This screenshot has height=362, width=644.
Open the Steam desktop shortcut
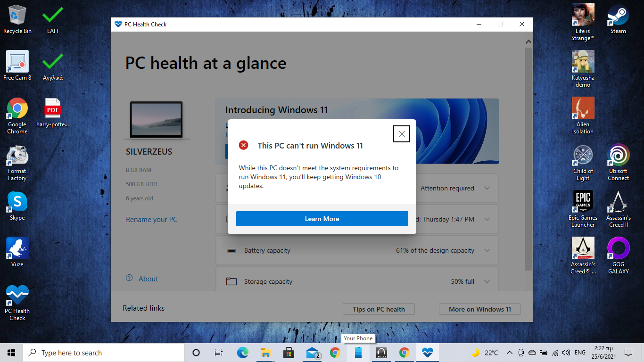[618, 19]
